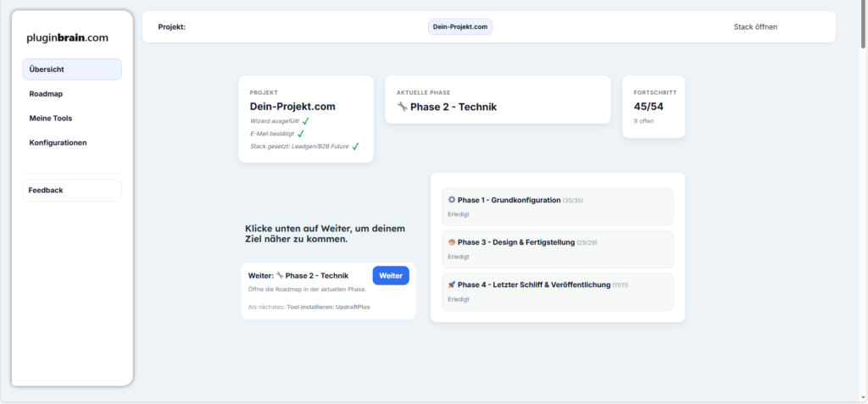Click the gear icon of Phase 1 - Grundkonfiguration

pyautogui.click(x=452, y=200)
